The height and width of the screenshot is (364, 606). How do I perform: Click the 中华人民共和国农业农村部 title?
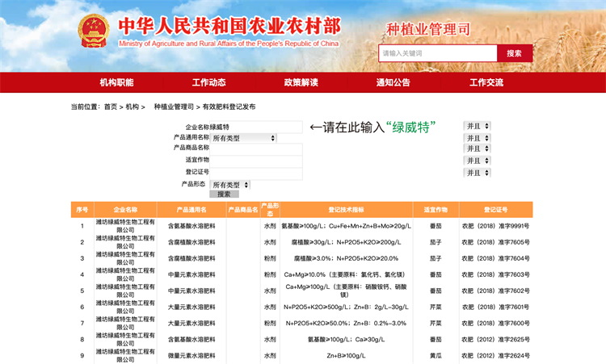(229, 26)
